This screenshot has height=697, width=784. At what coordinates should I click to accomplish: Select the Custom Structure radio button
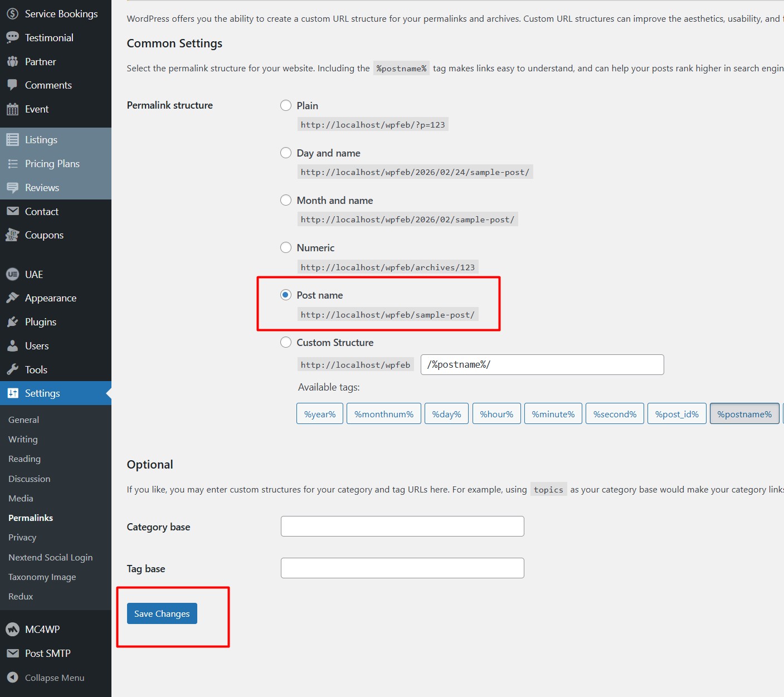(286, 342)
